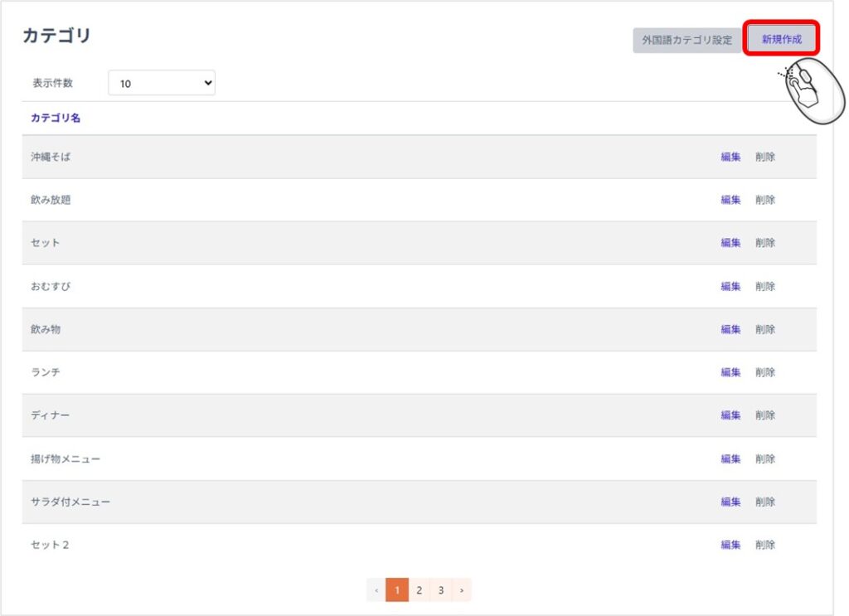
Task: Click the 新規作成 button
Action: point(781,39)
